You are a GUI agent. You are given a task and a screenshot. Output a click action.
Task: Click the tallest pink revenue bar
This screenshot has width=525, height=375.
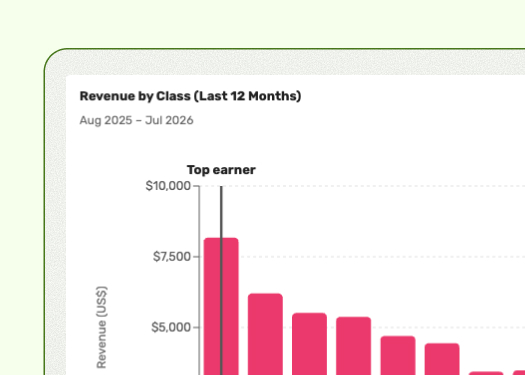[221, 306]
